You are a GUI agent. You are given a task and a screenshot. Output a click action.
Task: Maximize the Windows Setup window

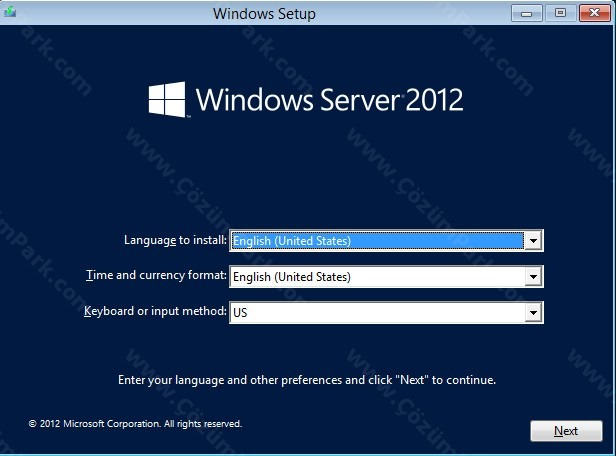pyautogui.click(x=561, y=13)
